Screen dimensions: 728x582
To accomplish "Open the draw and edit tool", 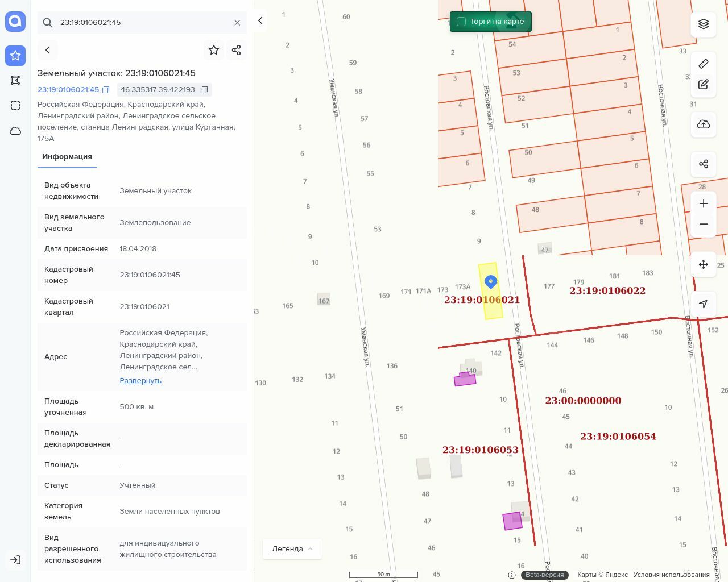I will click(x=704, y=85).
